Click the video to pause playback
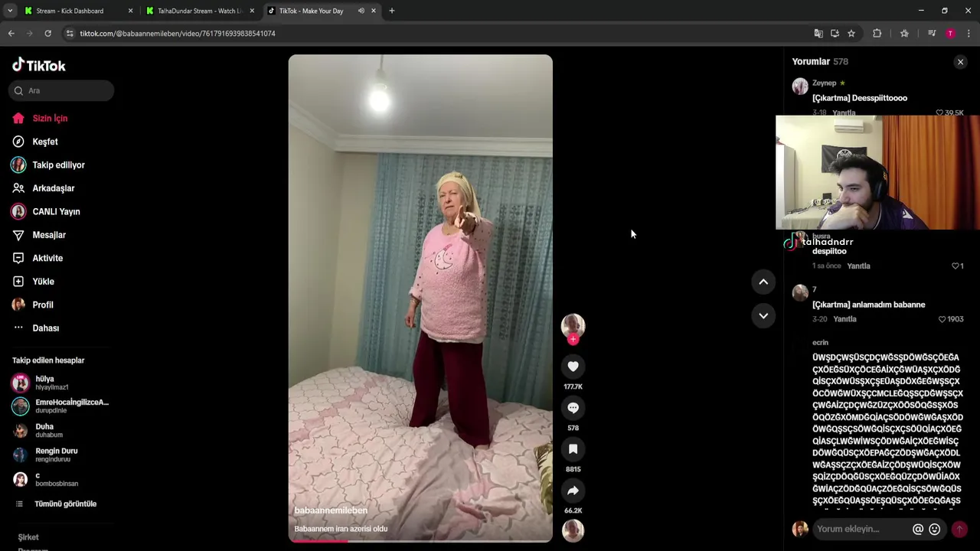 tap(420, 298)
